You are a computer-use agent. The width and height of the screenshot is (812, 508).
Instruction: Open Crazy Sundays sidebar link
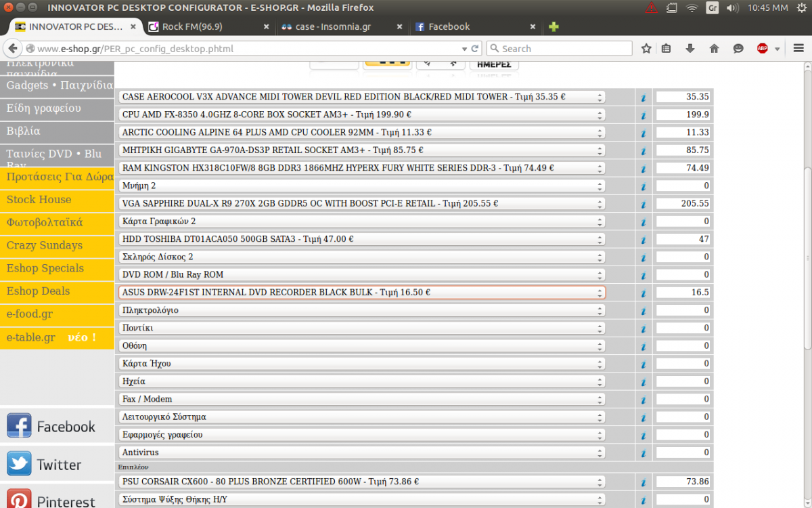click(x=57, y=246)
